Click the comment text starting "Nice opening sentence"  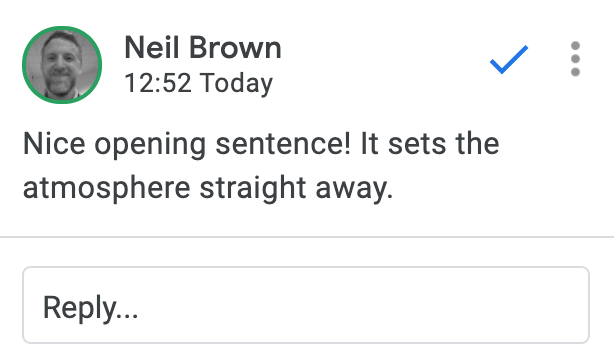pyautogui.click(x=261, y=166)
